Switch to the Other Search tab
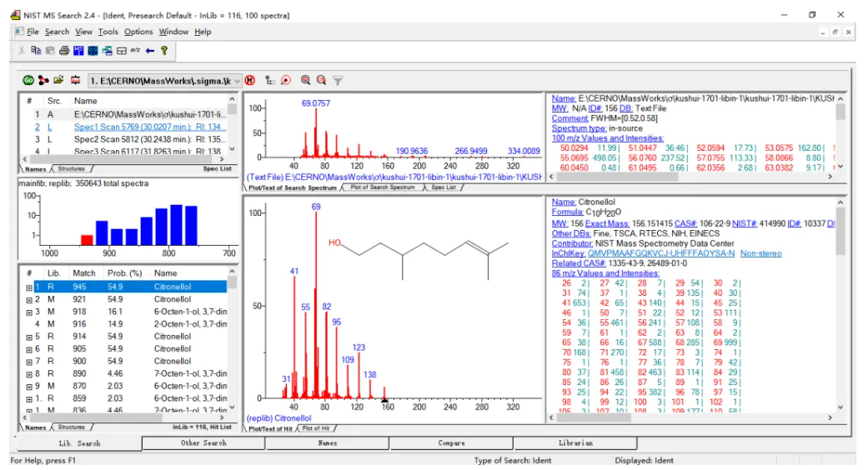This screenshot has height=470, width=868. pos(203,443)
